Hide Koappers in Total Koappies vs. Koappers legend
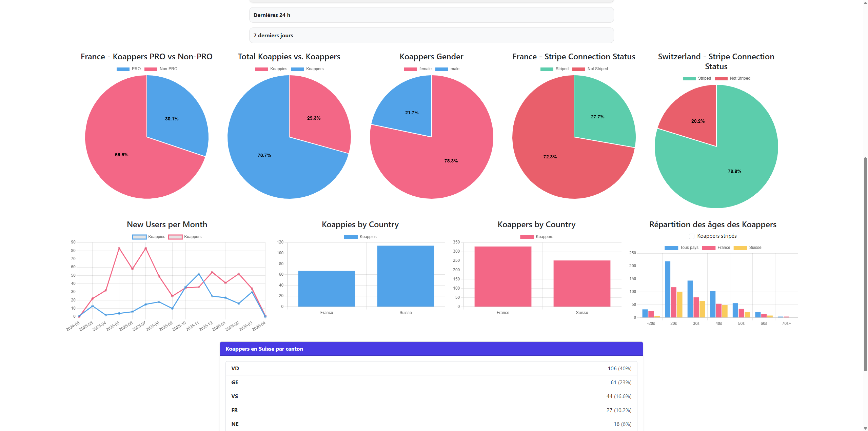 point(307,69)
